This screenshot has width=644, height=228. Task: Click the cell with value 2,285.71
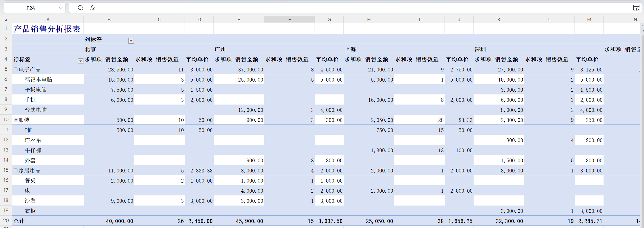pos(589,221)
